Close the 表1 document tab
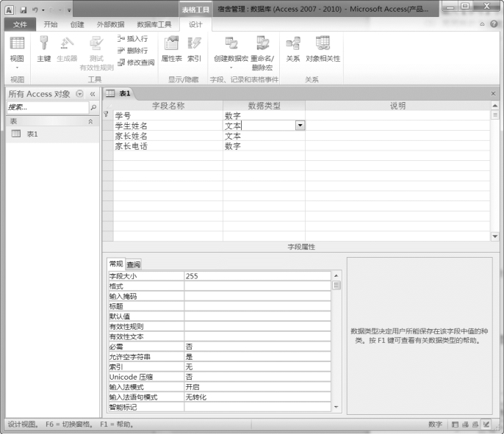The width and height of the screenshot is (504, 434). (x=494, y=93)
